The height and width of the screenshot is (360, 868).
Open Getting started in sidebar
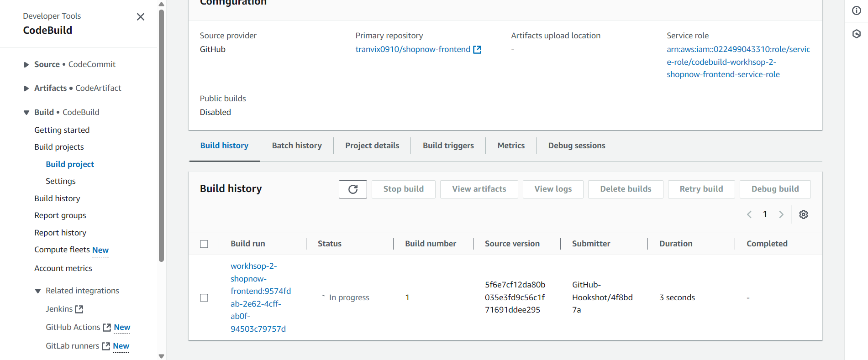(x=62, y=130)
